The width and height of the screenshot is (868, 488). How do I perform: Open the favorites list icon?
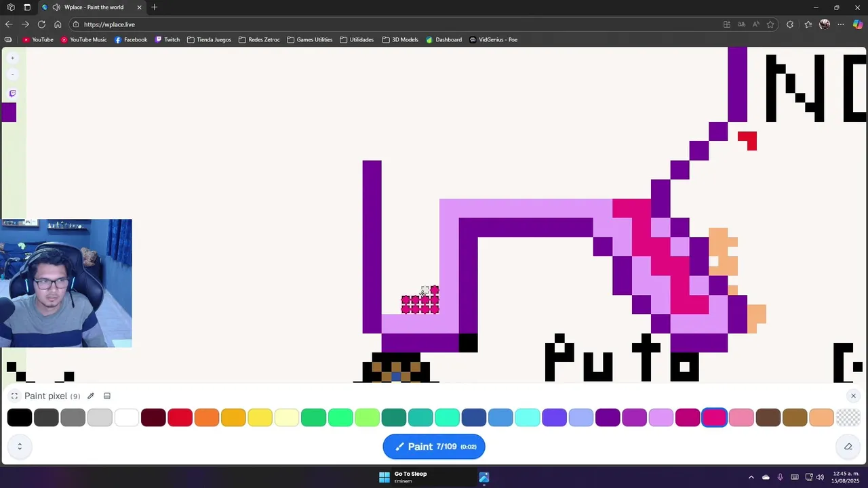pyautogui.click(x=808, y=24)
